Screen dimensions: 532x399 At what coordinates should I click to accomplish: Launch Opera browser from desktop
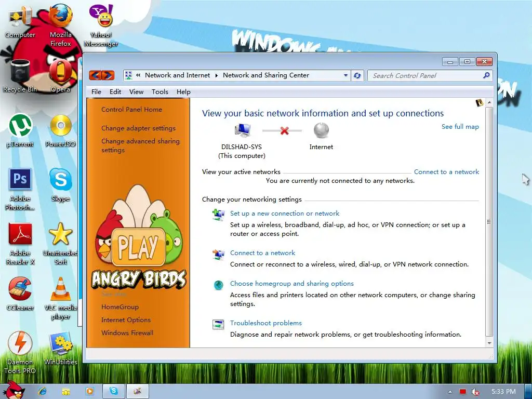point(60,76)
